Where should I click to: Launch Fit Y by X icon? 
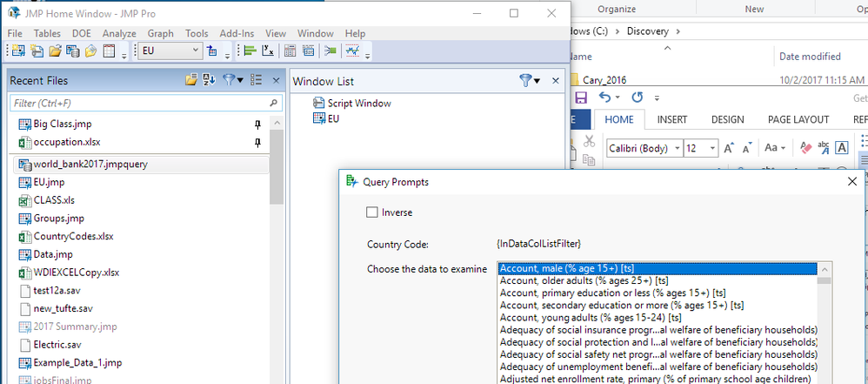(x=268, y=51)
